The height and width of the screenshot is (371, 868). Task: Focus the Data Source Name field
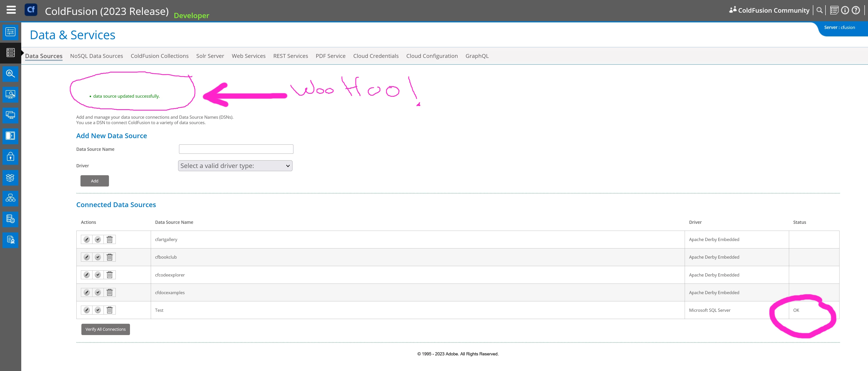[236, 149]
